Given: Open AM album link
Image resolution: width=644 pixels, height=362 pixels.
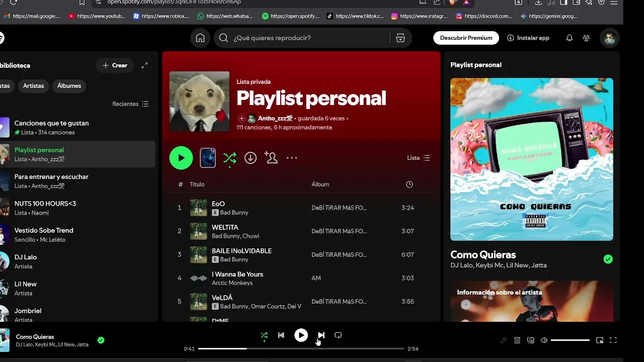Looking at the screenshot, I should tap(316, 278).
